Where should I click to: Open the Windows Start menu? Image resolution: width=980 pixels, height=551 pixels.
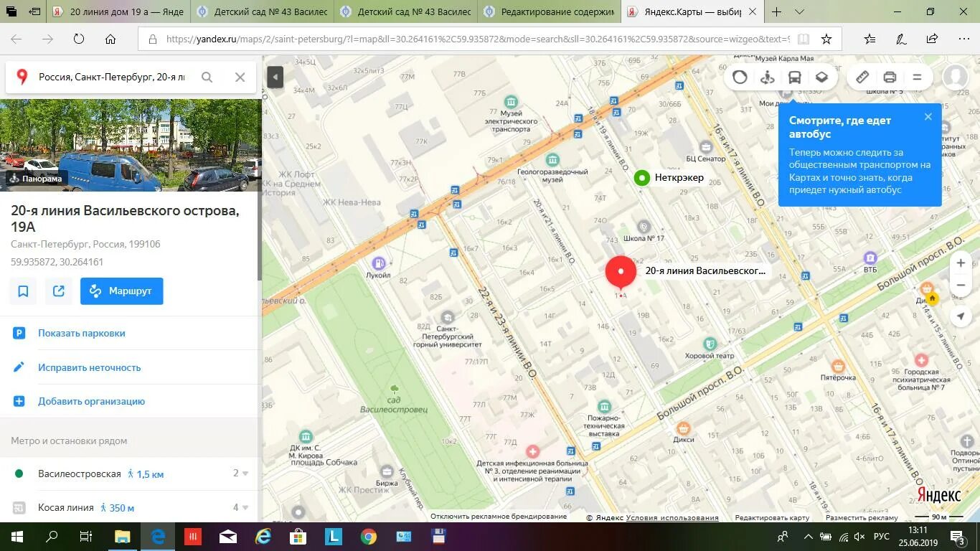pyautogui.click(x=17, y=537)
